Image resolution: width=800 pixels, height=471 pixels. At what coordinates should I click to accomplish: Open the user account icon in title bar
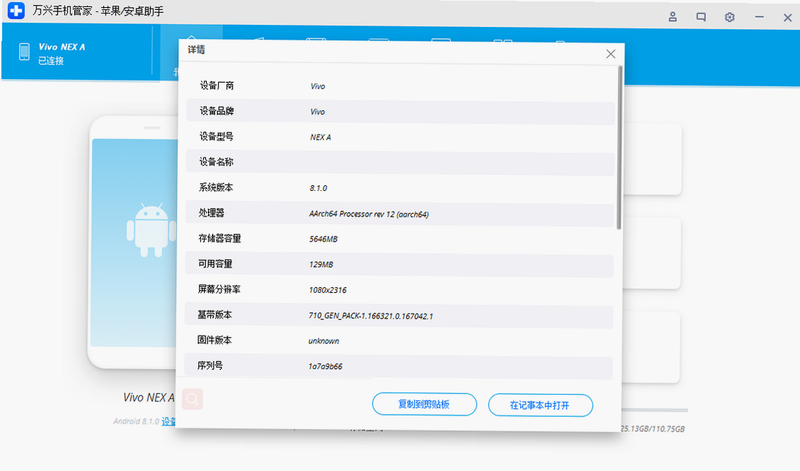(x=672, y=17)
